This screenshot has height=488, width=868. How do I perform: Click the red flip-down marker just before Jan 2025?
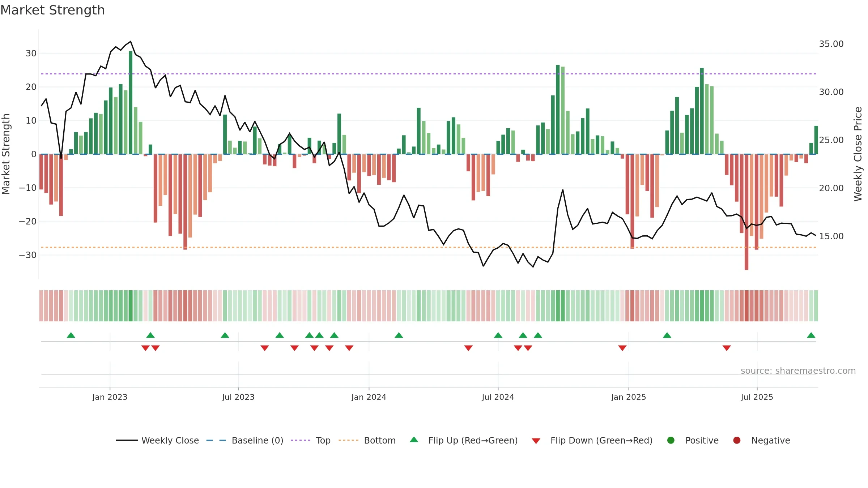coord(622,348)
